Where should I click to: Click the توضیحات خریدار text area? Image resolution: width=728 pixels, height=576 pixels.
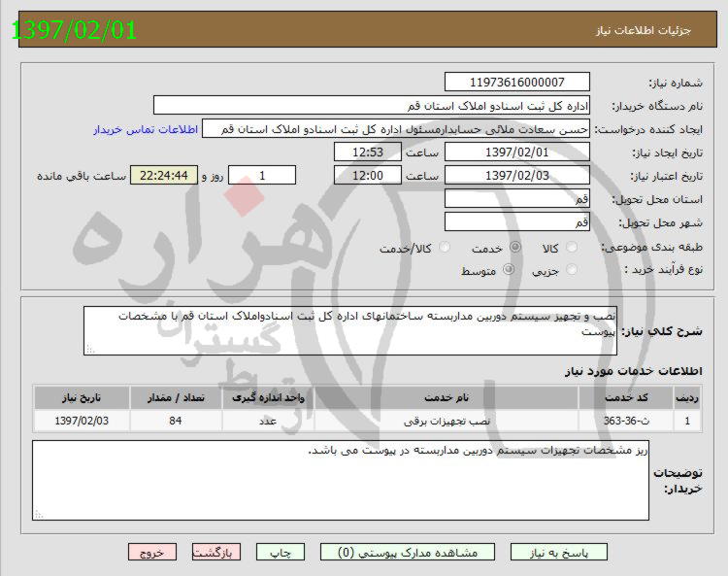[x=341, y=480]
